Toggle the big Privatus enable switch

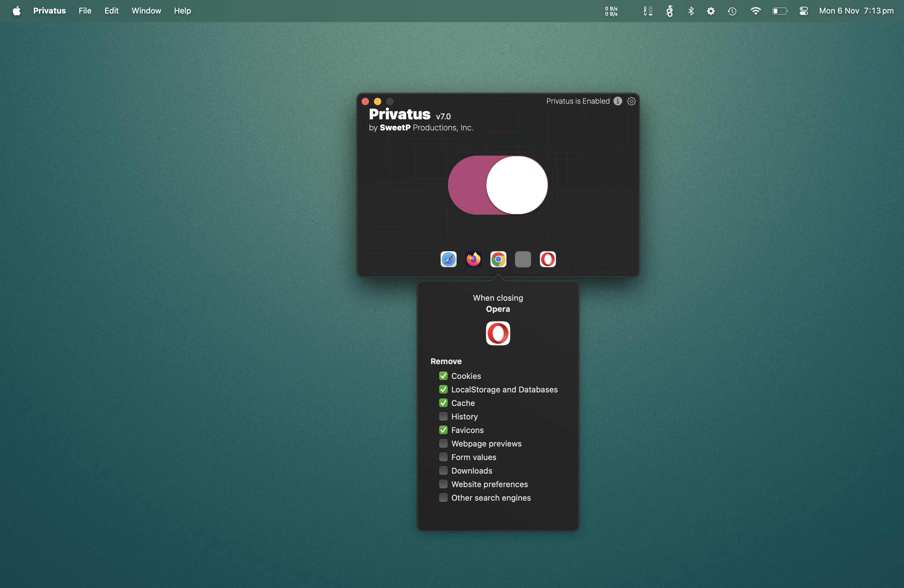(x=498, y=185)
